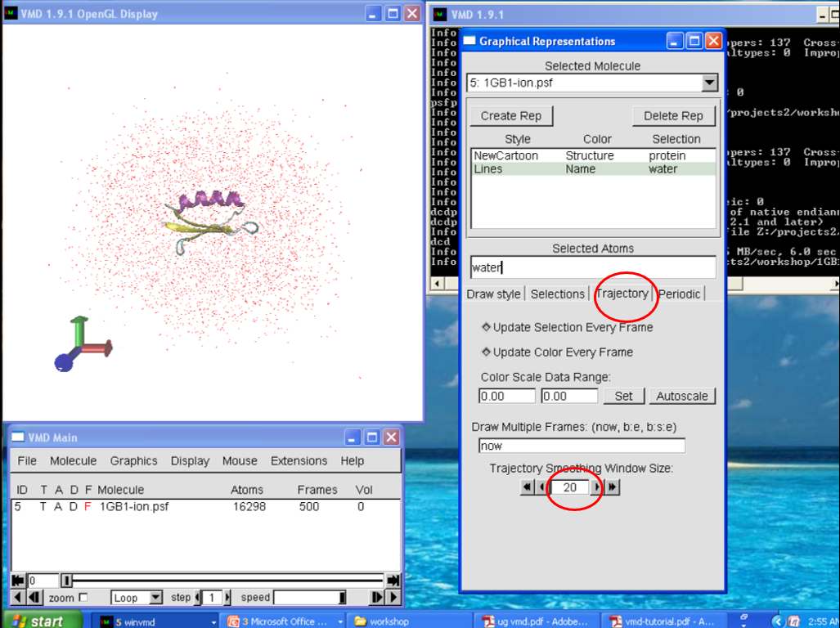Open the Graphics menu

(x=134, y=461)
